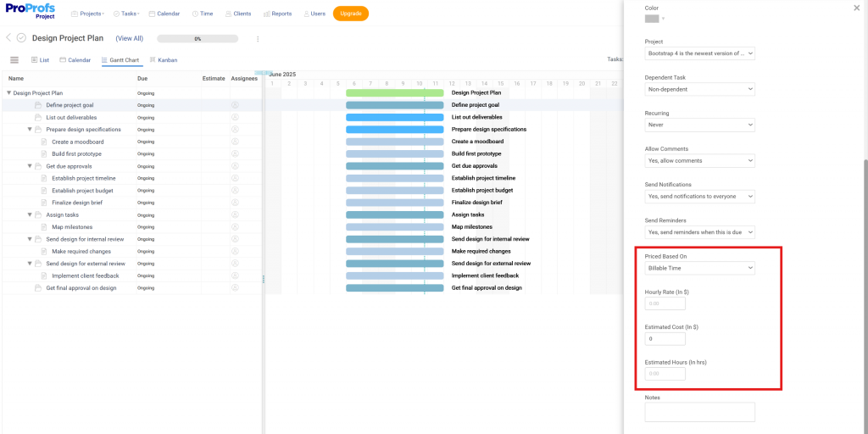Click assignee icon for Establish project budget
The height and width of the screenshot is (434, 868).
[x=235, y=190]
